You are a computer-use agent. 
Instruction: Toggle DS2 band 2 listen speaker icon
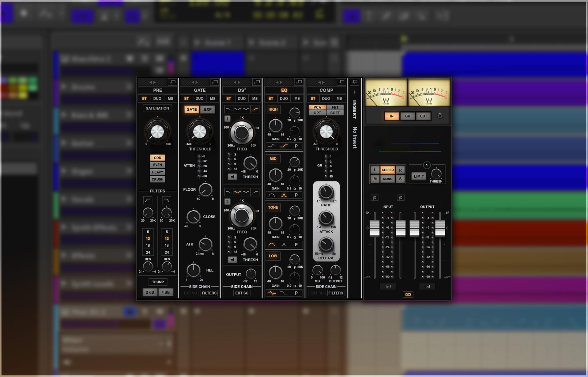tap(232, 260)
